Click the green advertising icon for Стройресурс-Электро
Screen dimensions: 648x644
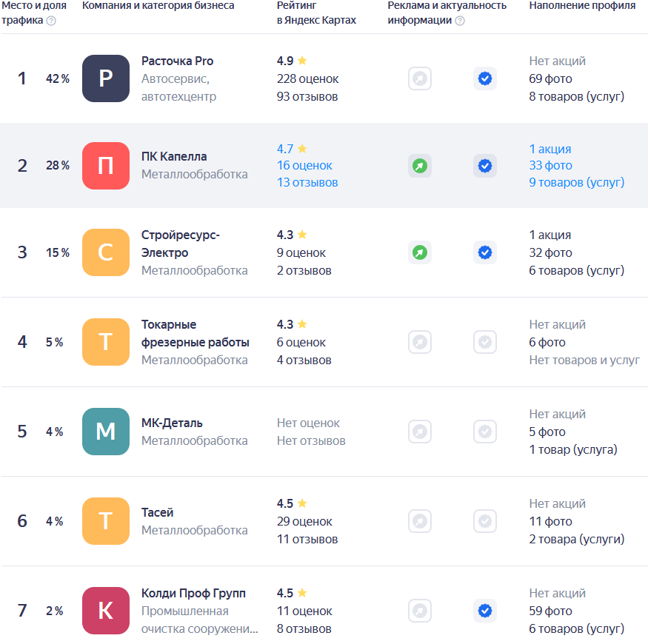420,252
